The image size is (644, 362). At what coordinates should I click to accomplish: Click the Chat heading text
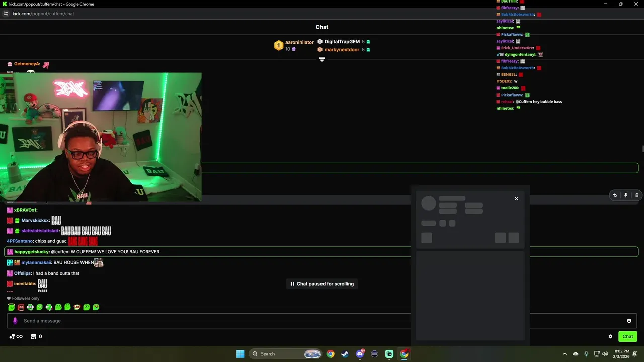pos(322,27)
